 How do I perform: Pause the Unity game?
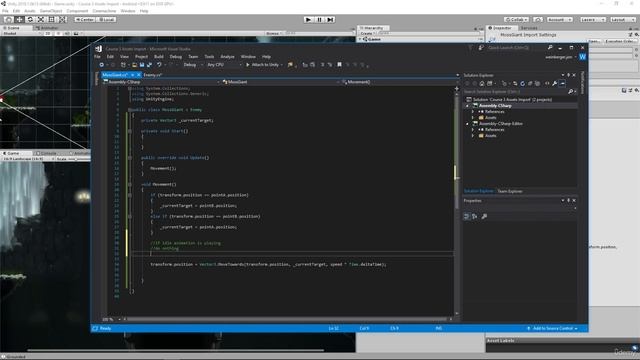coord(320,19)
